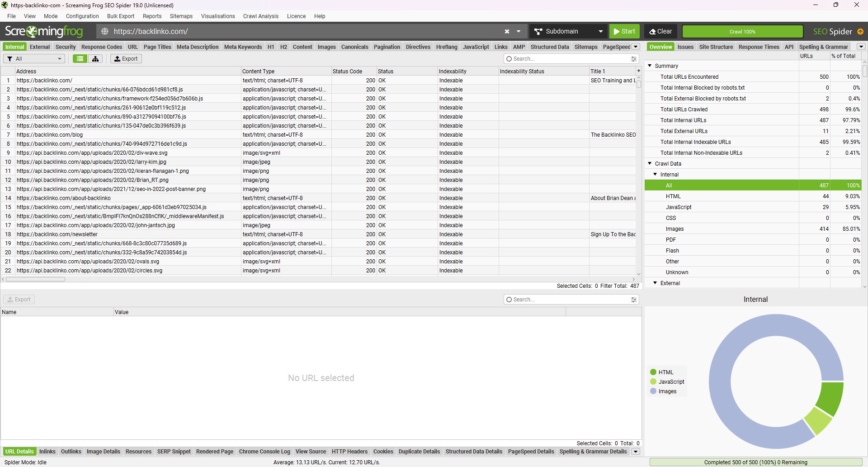
Task: Collapse the Crawl Data section
Action: 650,163
